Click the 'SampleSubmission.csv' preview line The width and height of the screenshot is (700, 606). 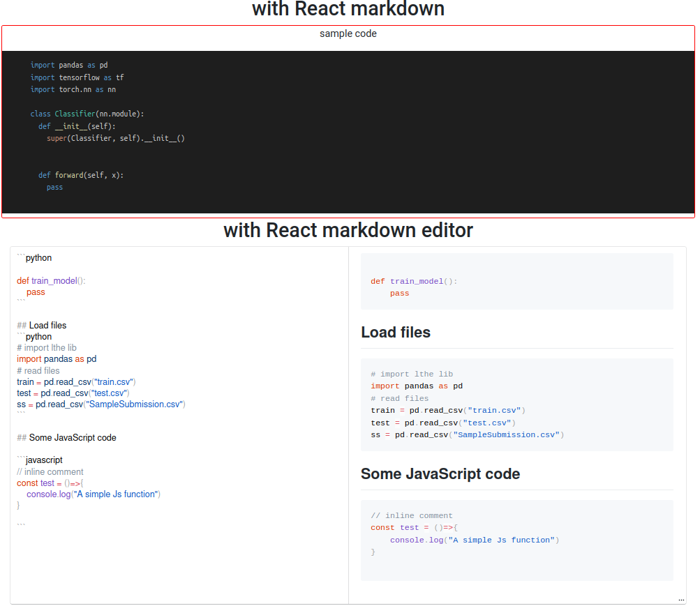click(x=468, y=434)
